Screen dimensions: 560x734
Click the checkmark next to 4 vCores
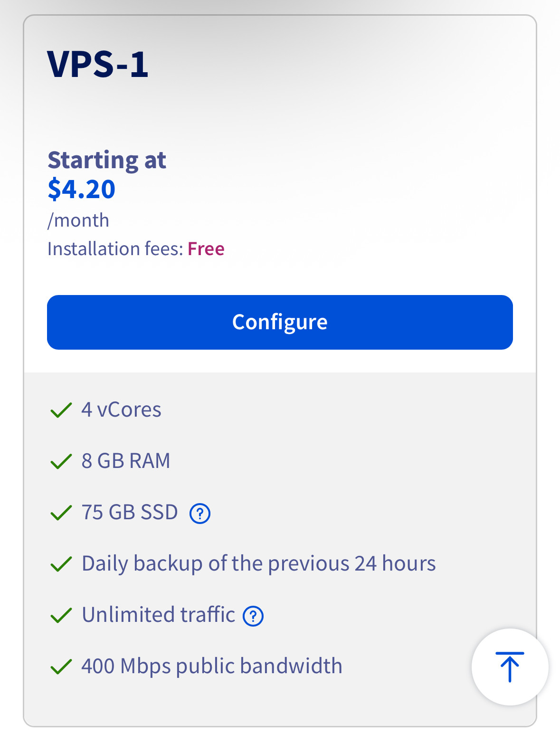(61, 410)
